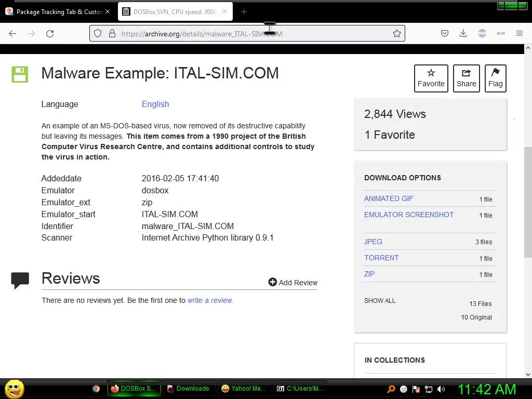Show site security padlock info
532x399 pixels.
click(x=112, y=34)
